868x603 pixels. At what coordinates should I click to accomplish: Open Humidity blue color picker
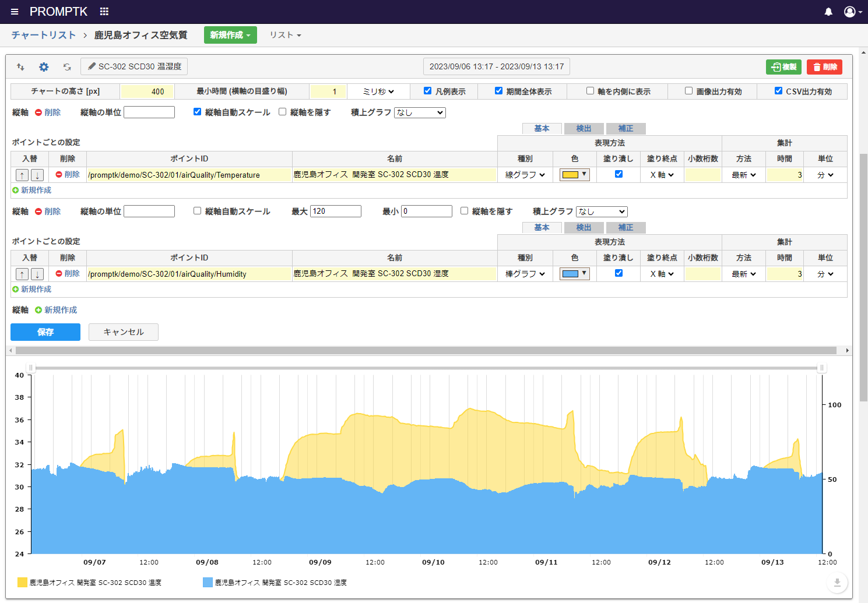(574, 274)
